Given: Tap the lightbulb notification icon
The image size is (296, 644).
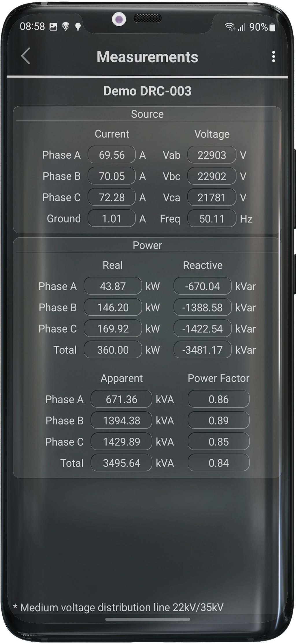Looking at the screenshot, I should pyautogui.click(x=78, y=27).
